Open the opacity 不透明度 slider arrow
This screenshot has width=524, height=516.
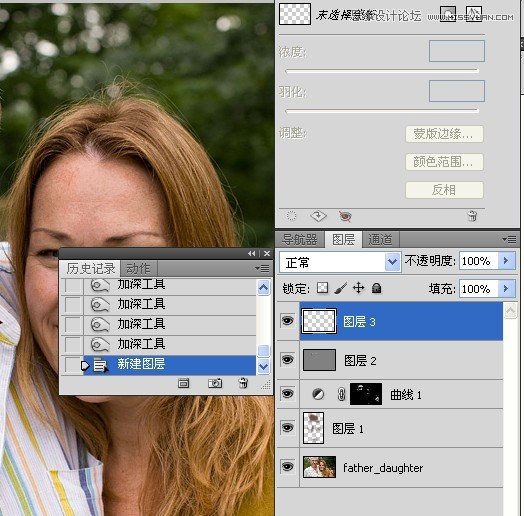[506, 260]
